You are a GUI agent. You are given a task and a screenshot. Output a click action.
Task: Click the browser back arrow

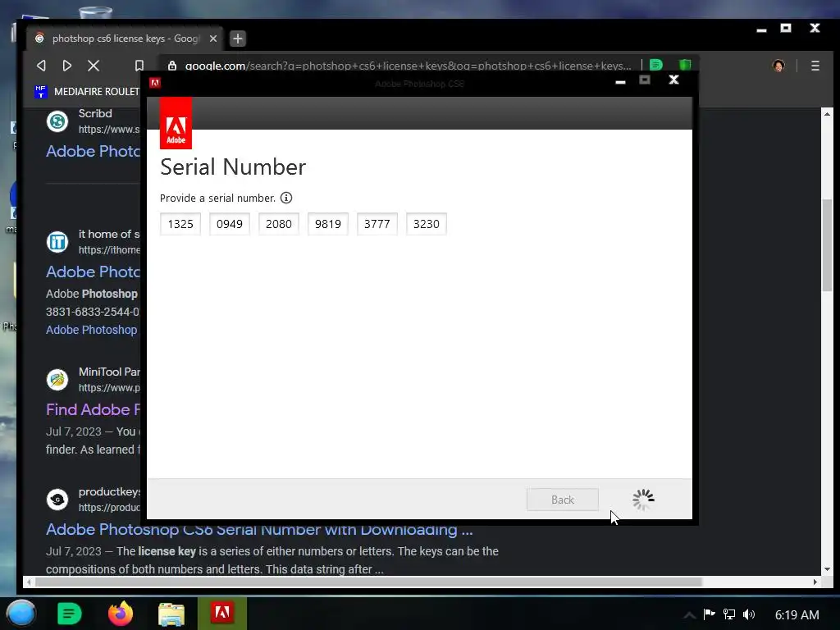click(x=41, y=66)
